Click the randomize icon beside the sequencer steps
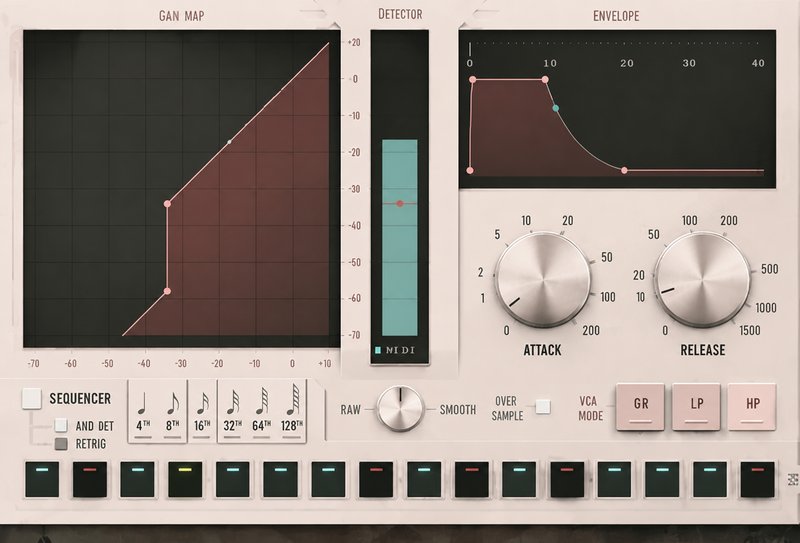This screenshot has height=543, width=800. click(793, 479)
